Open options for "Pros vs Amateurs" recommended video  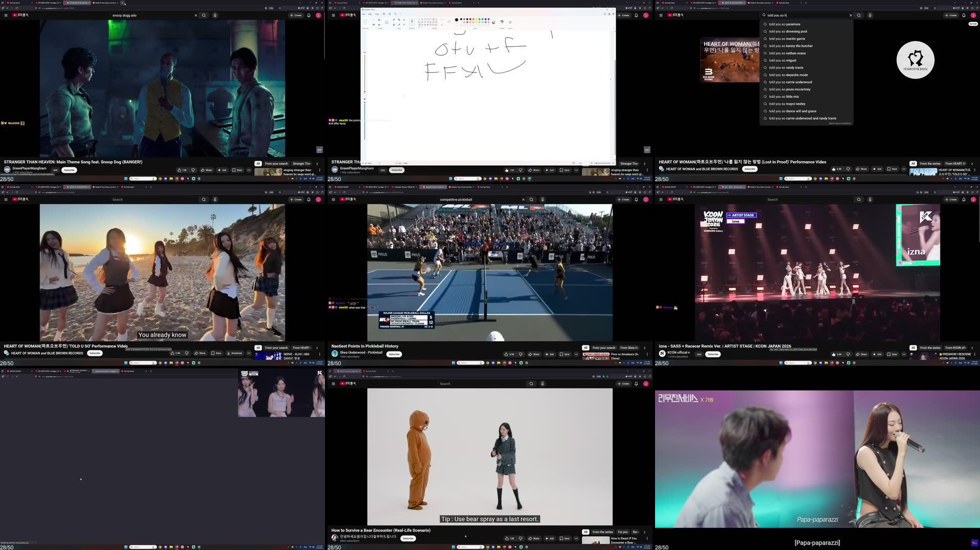[647, 354]
